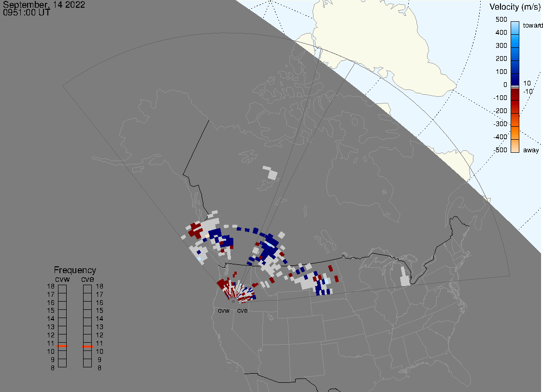Viewport: 543px width, 392px height.
Task: Click the radar station dot above the cvw/cve labels
Action: tap(233, 302)
